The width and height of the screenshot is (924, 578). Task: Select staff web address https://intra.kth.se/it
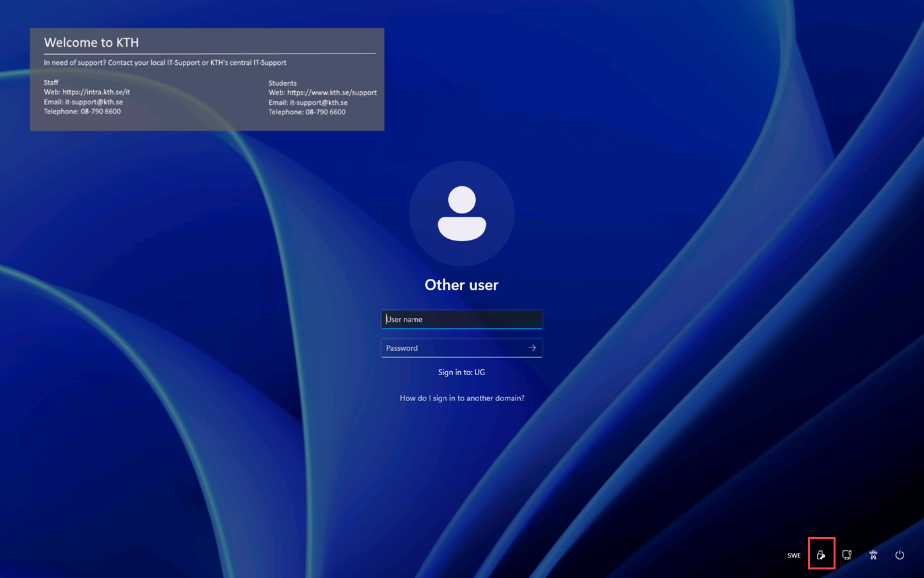96,92
